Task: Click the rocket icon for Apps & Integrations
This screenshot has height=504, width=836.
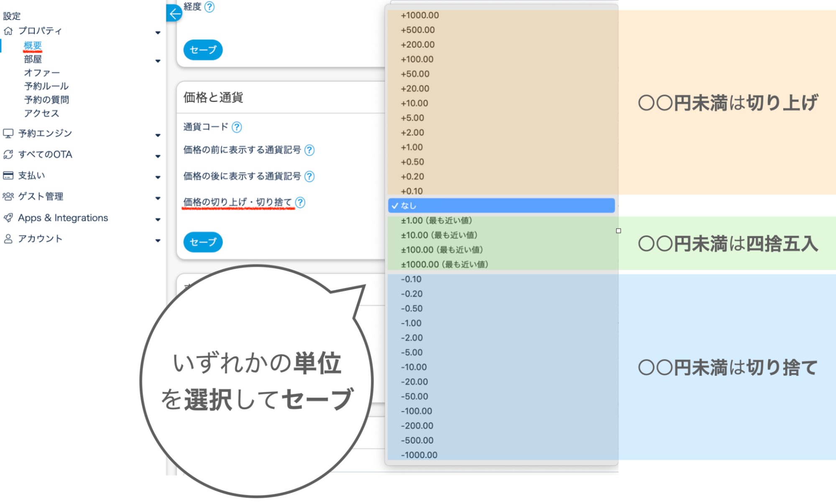Action: pyautogui.click(x=8, y=218)
